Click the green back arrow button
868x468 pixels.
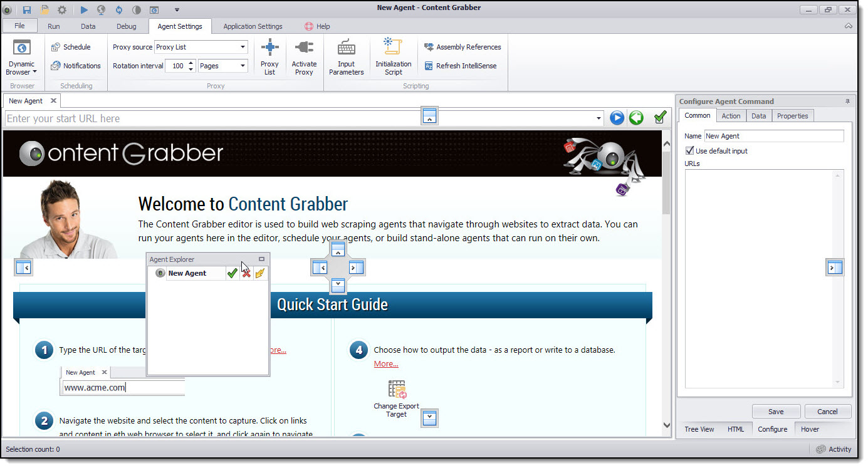636,118
